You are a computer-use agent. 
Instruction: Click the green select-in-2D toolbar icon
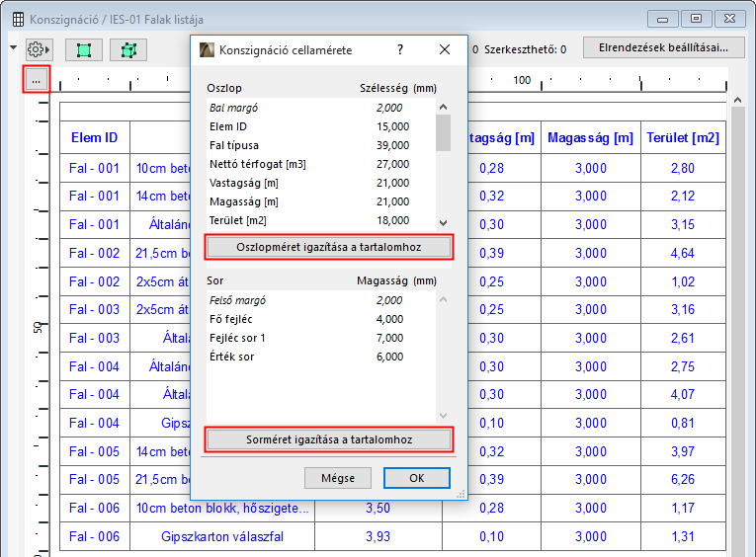[83, 49]
